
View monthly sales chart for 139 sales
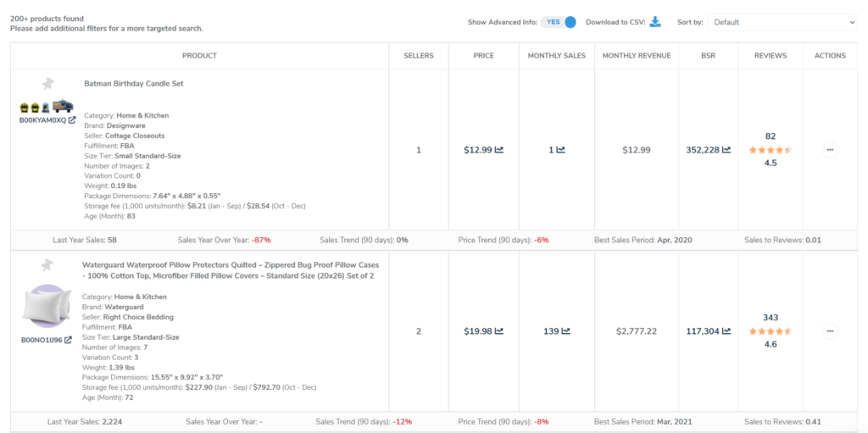tap(565, 331)
